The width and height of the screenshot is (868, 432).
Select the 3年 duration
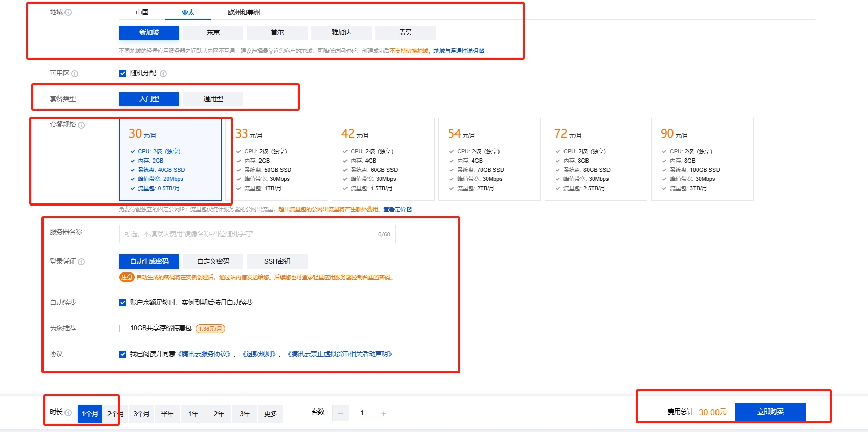[245, 414]
